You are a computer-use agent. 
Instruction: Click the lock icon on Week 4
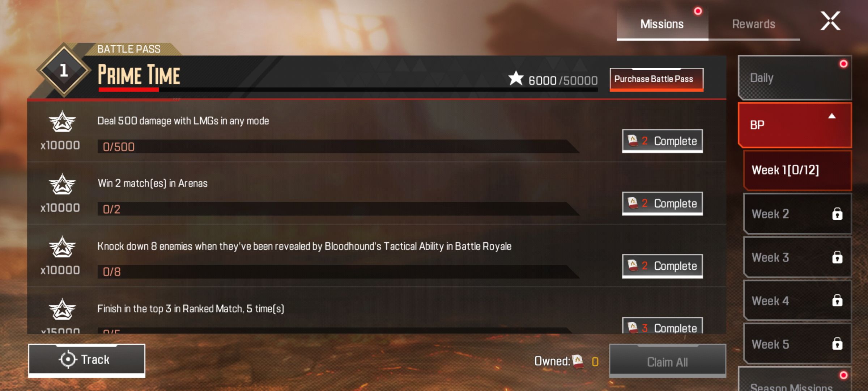[x=837, y=300]
